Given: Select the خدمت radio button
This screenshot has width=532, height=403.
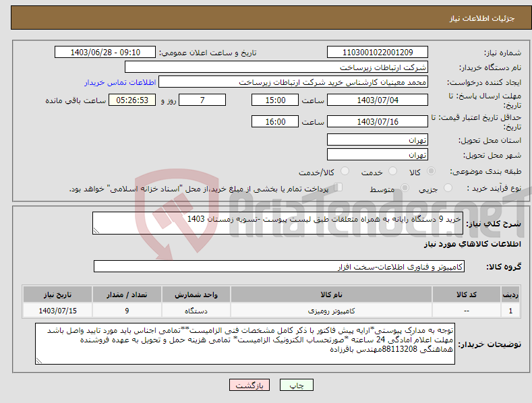Looking at the screenshot, I should tap(392, 171).
